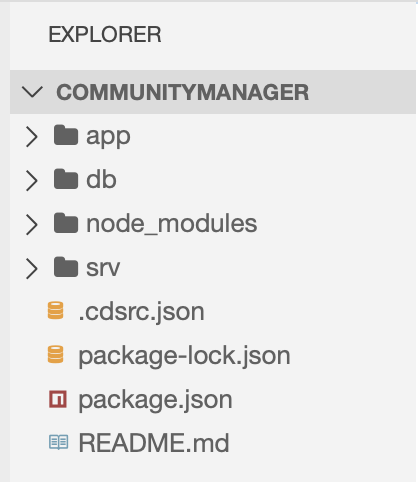Click the COMMUNITYMANAGER project header label

coord(183,92)
